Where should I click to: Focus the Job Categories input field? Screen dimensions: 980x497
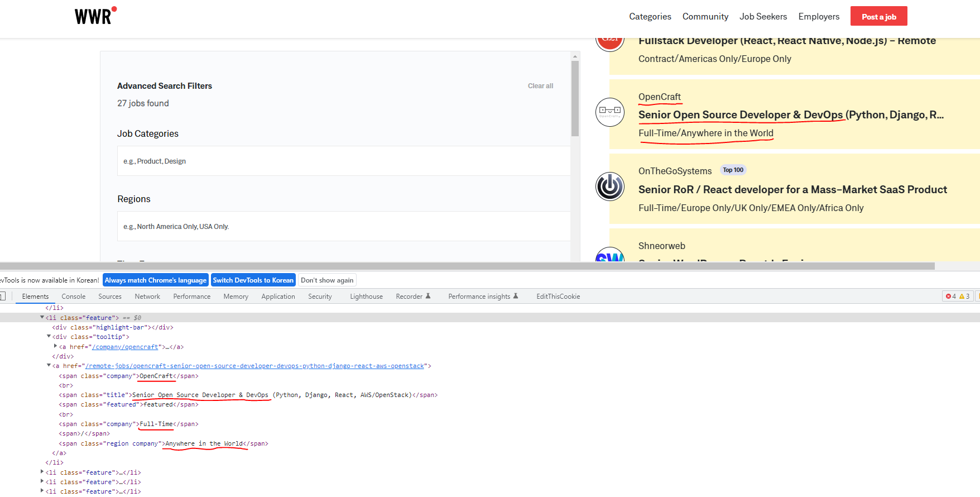(344, 161)
